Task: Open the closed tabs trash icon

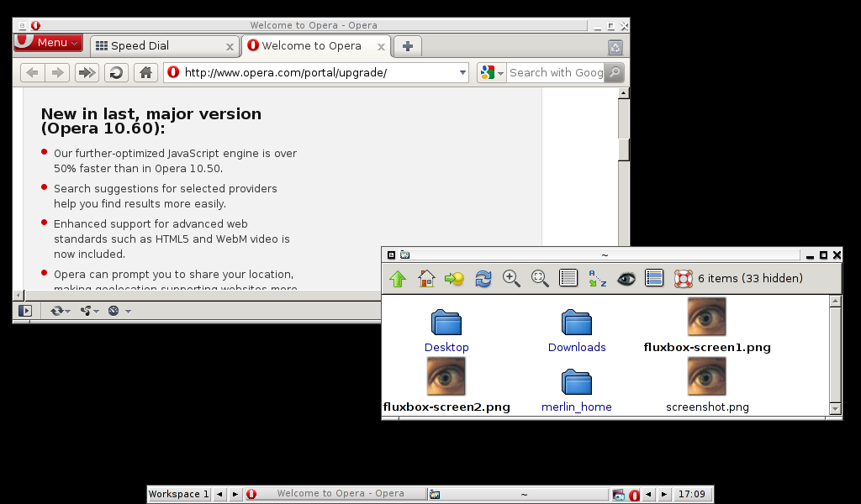Action: pos(615,48)
